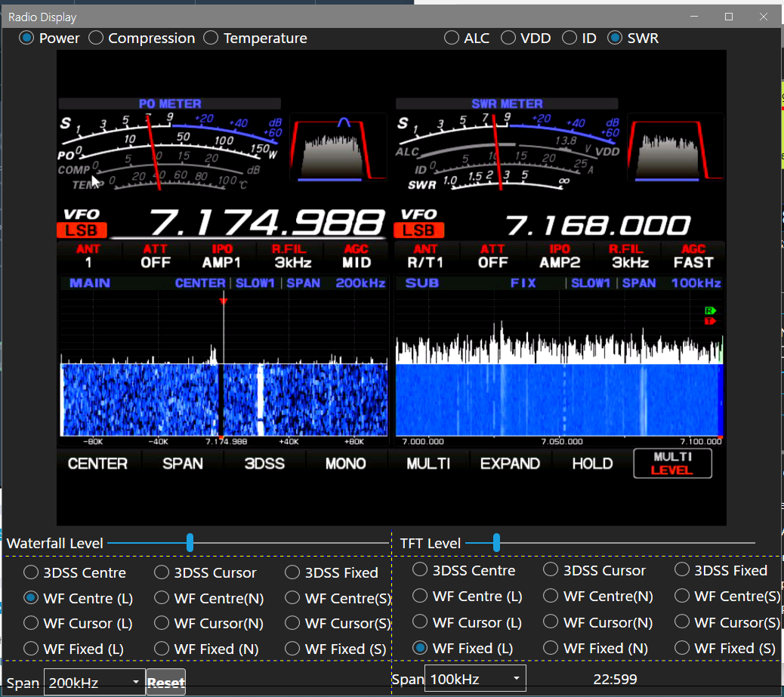Minimize the Radio Display window
784x697 pixels.
(x=694, y=17)
